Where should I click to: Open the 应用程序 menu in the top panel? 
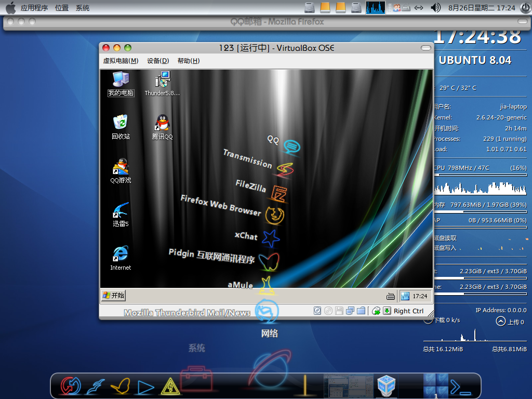tap(34, 8)
